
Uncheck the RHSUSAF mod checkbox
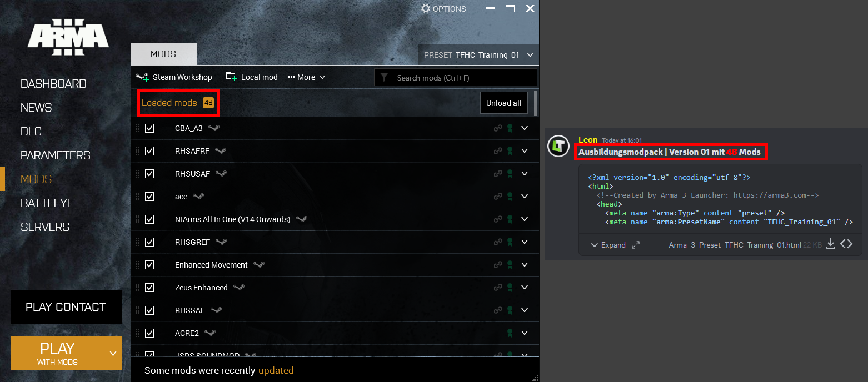[x=149, y=174]
